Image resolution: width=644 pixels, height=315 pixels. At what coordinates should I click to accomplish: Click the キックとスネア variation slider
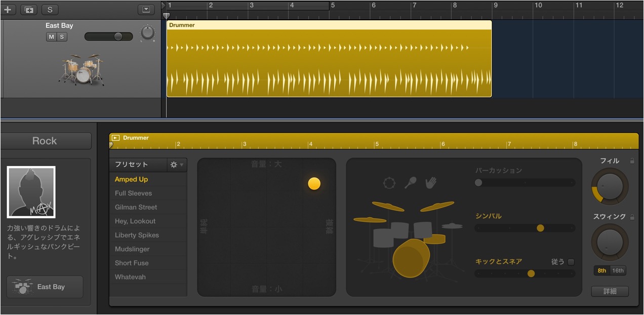525,273
